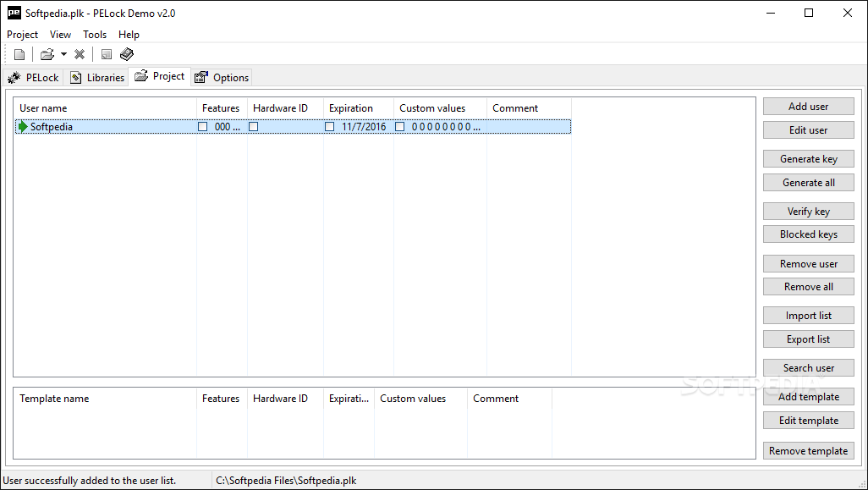Click the status message 'User successfully added'

click(90, 481)
